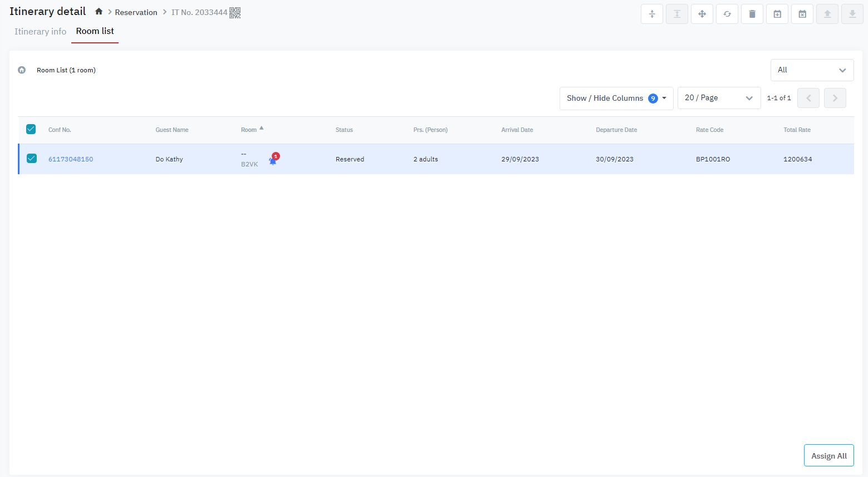This screenshot has width=868, height=477.
Task: Click the refresh toolbar icon
Action: pyautogui.click(x=727, y=14)
